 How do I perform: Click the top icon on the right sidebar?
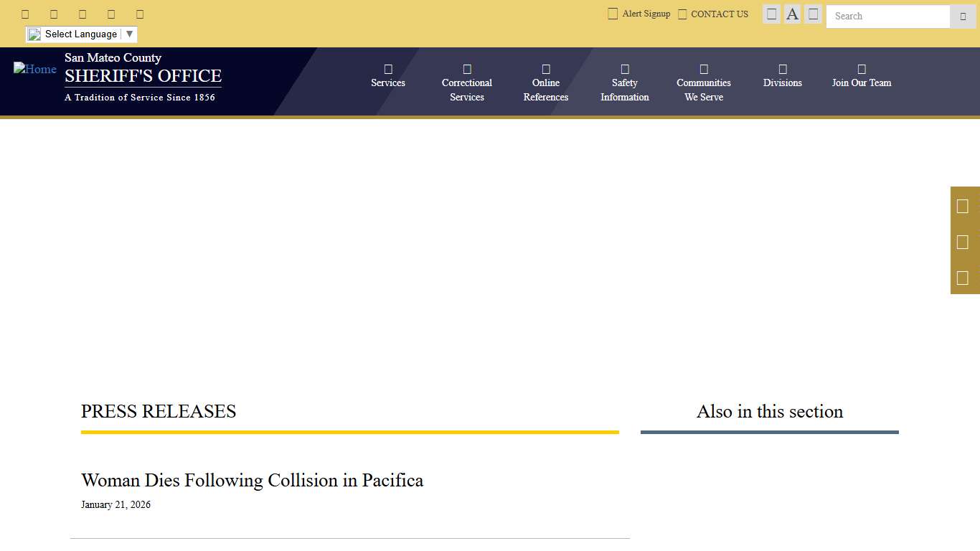tap(964, 206)
